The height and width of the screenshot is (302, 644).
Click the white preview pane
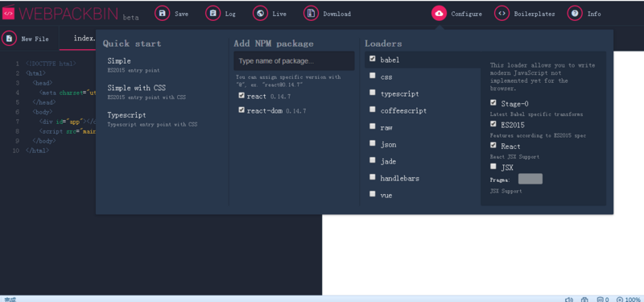(x=482, y=254)
